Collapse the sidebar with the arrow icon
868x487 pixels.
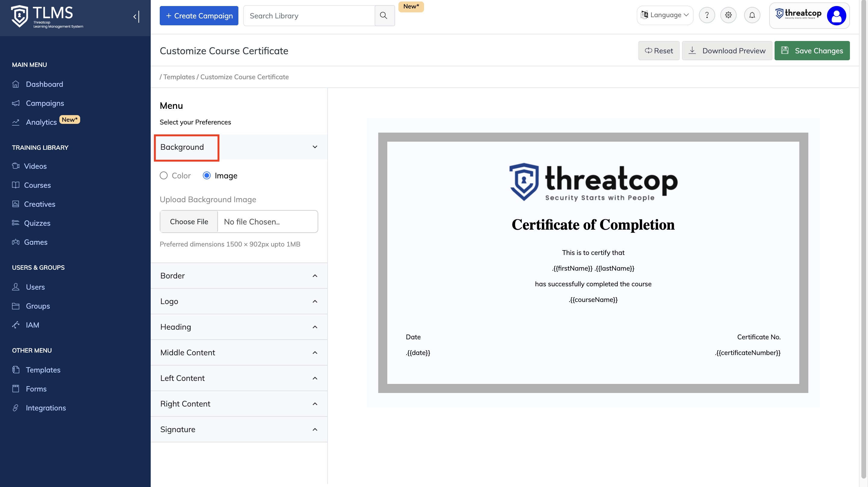[x=136, y=16]
